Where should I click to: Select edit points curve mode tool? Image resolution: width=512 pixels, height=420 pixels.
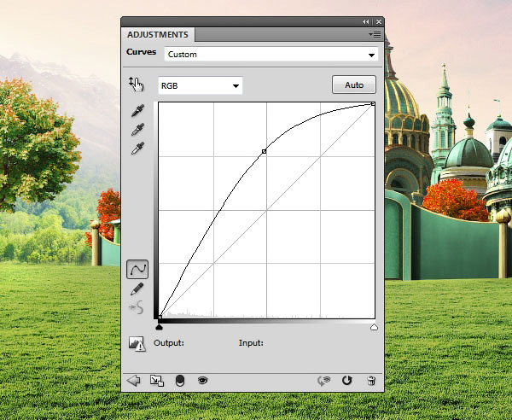click(x=137, y=270)
